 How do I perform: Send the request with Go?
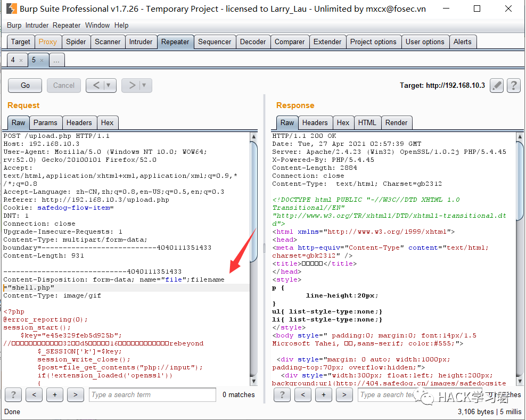point(25,85)
